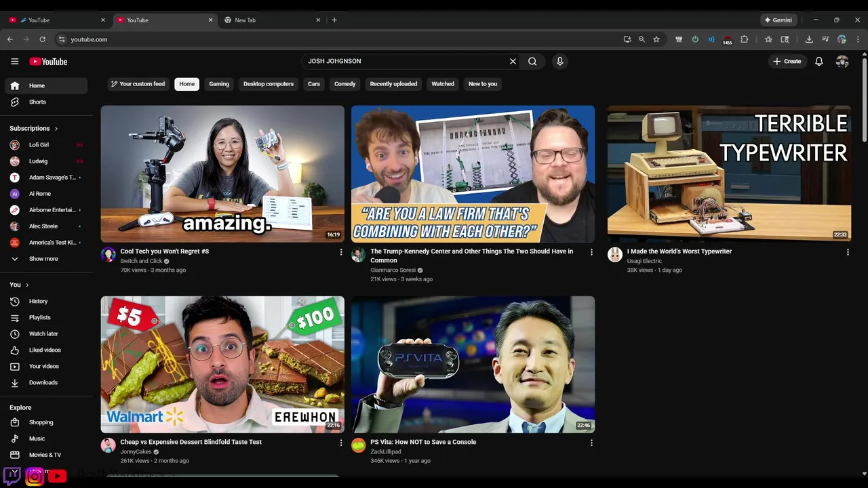Open History in sidebar
Screen dimensions: 868x488
point(46,301)
